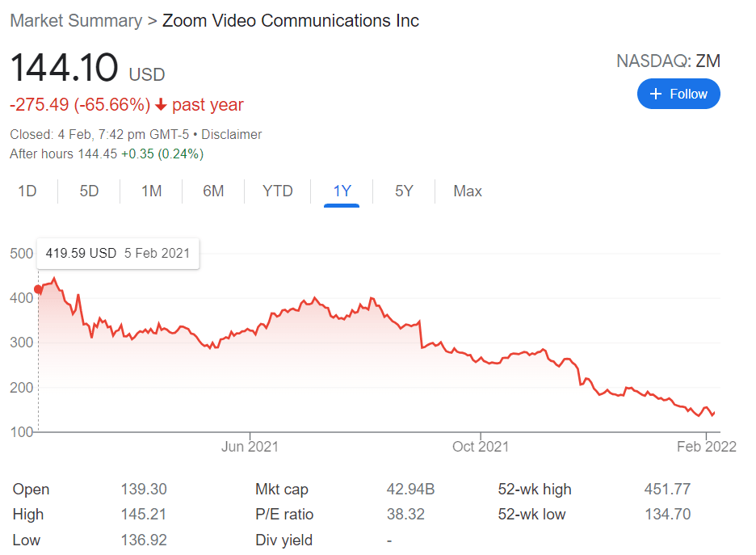The image size is (756, 555).
Task: Click the NASDAQ: ZM ticker label
Action: (x=668, y=61)
